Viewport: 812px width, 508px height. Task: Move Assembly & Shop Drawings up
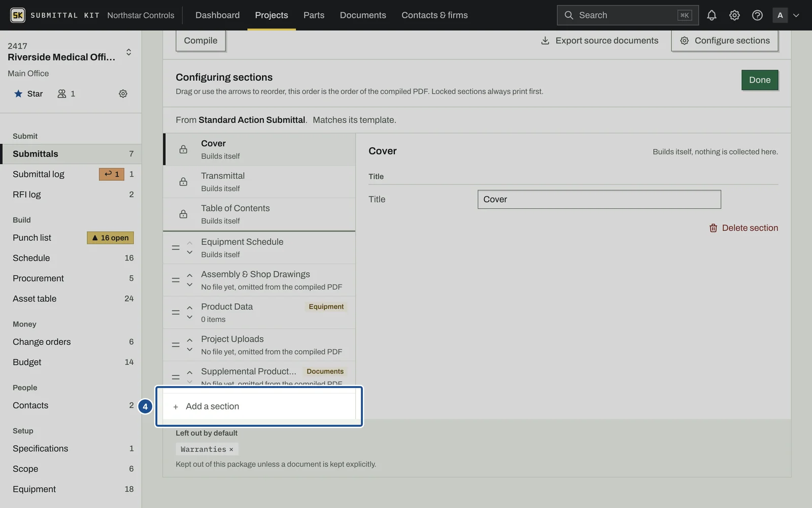(189, 275)
